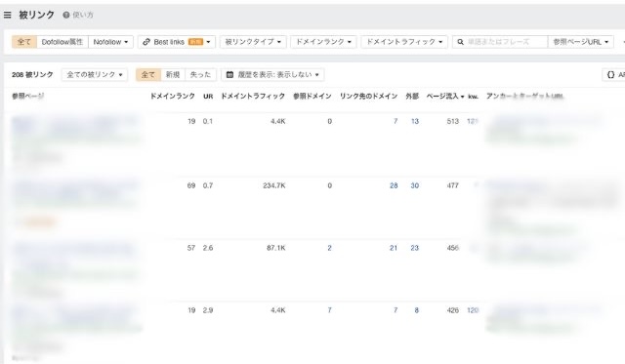Click page traffic value 426
The width and height of the screenshot is (625, 364).
click(x=453, y=310)
